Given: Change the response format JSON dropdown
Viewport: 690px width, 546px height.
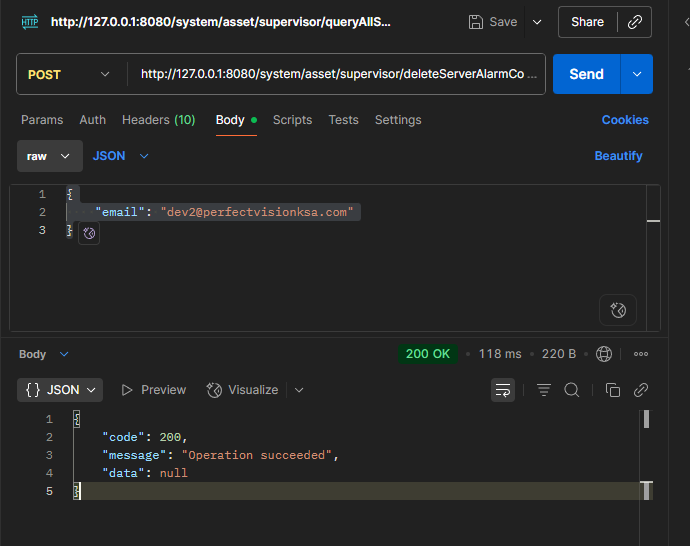Looking at the screenshot, I should point(61,390).
